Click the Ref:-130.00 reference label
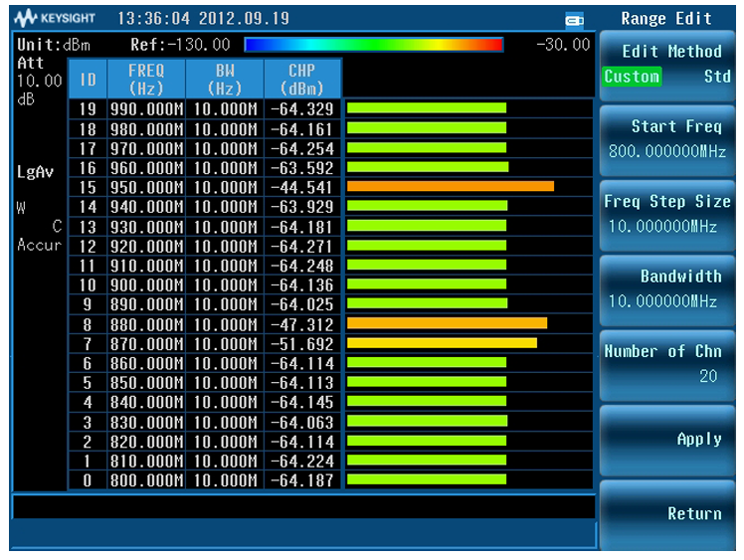The height and width of the screenshot is (560, 744). (x=180, y=45)
